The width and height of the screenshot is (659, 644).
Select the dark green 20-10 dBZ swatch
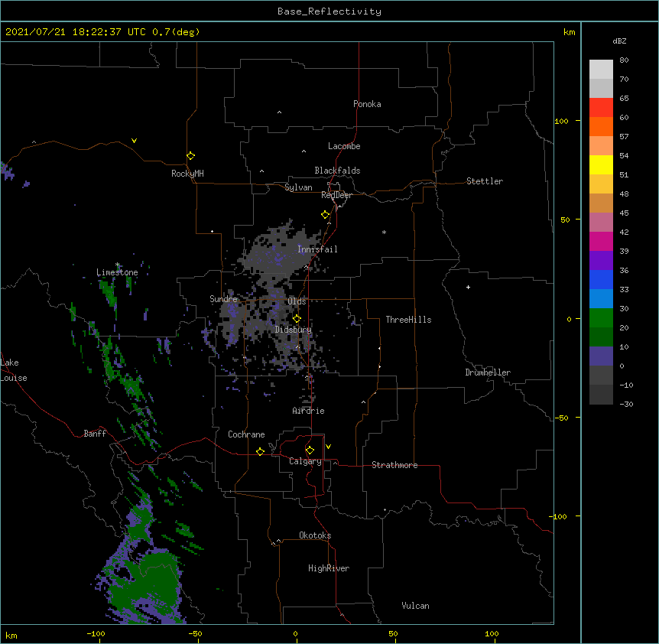click(x=601, y=337)
